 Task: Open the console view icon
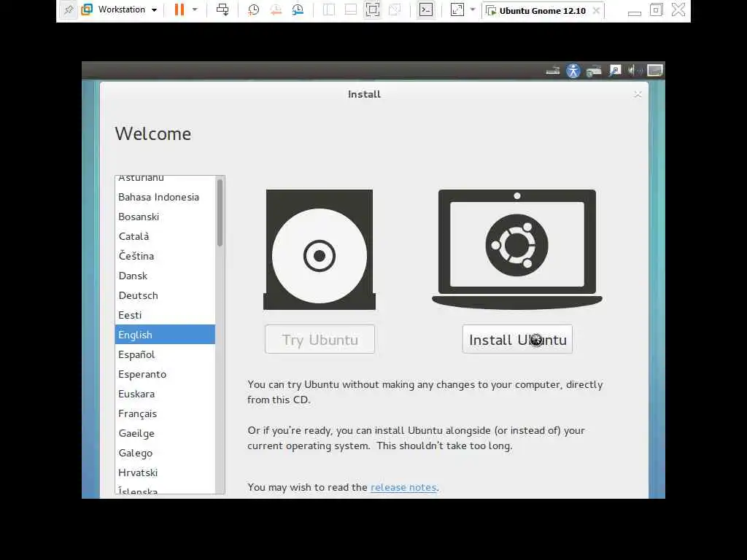426,9
